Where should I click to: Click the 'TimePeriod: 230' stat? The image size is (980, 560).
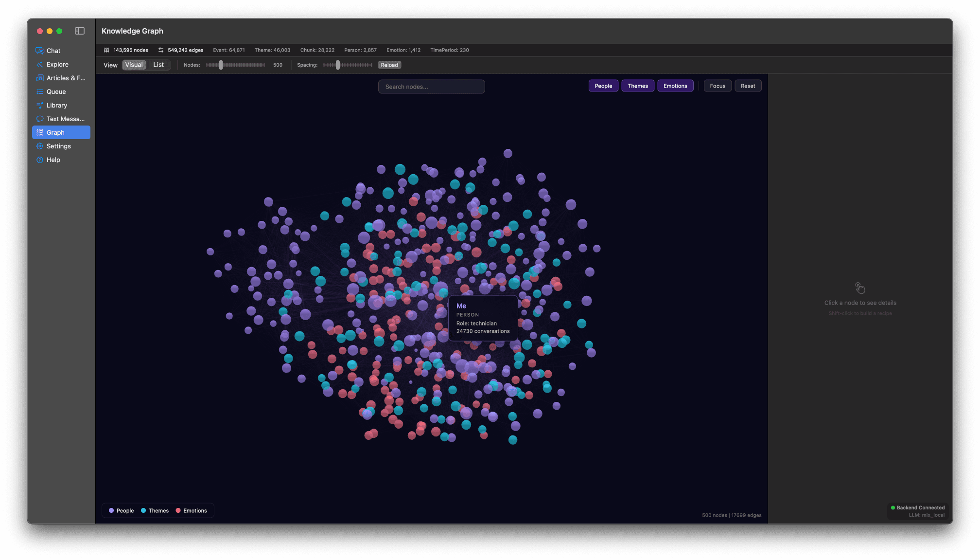(450, 50)
